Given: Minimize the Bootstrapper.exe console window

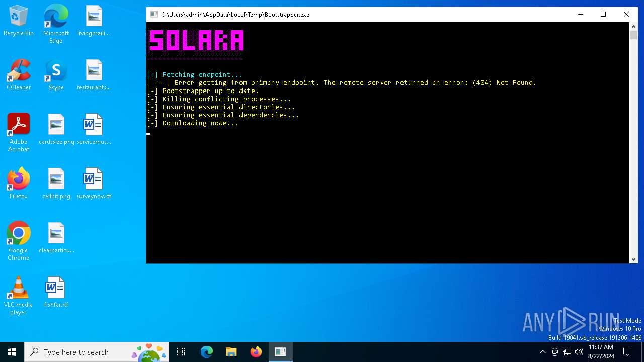Looking at the screenshot, I should (x=580, y=15).
